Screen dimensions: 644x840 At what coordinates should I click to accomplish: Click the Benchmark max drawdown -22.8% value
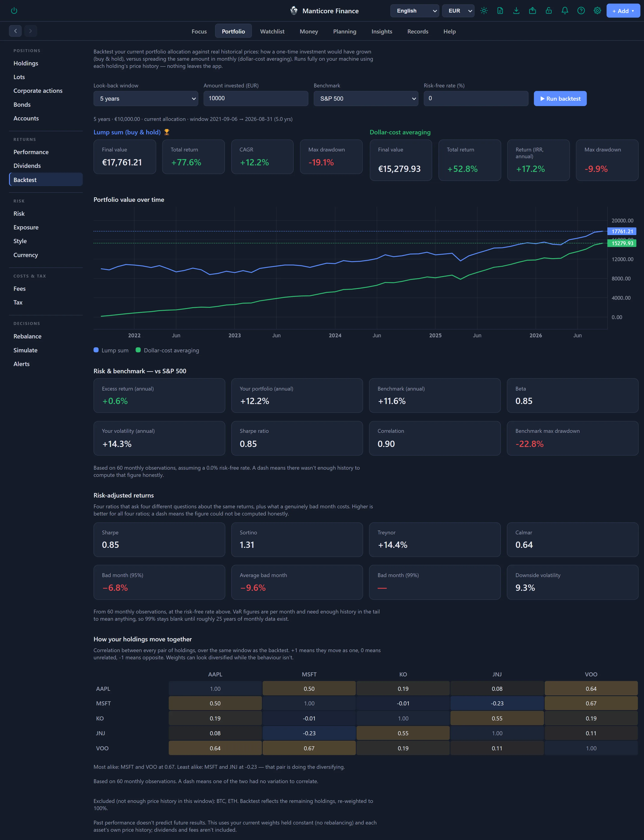click(529, 444)
